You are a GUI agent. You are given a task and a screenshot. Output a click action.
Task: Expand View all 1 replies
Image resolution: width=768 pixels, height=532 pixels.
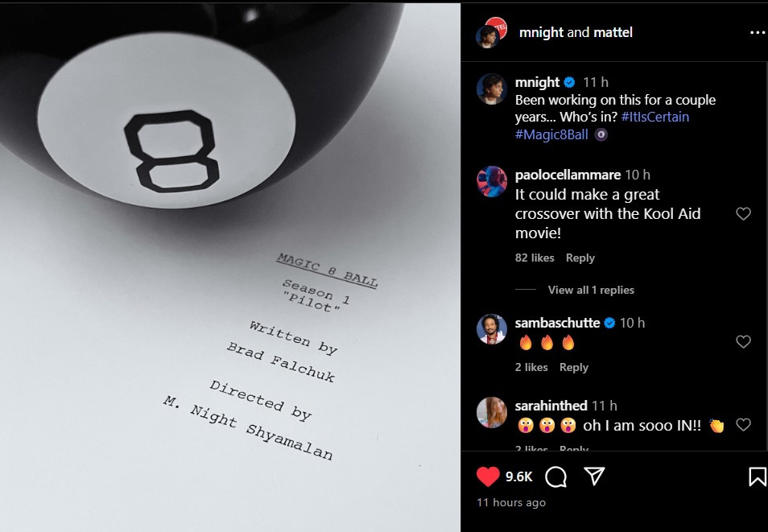click(x=591, y=290)
